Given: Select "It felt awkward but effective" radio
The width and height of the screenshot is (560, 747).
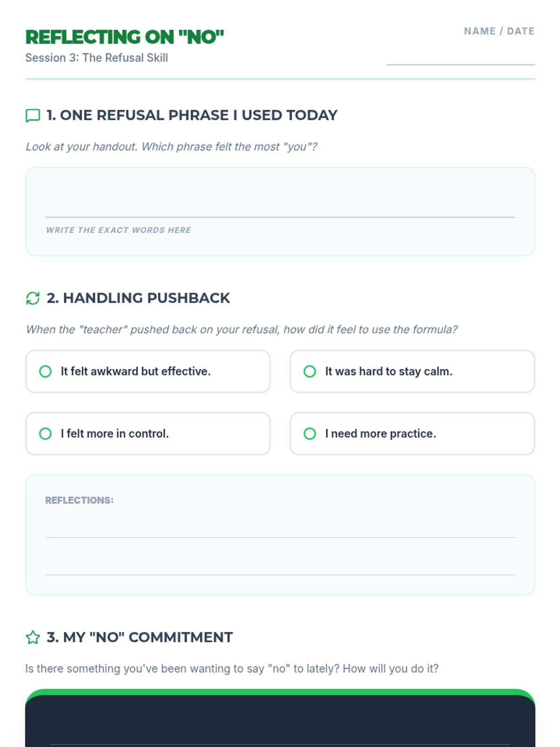Looking at the screenshot, I should click(x=45, y=372).
